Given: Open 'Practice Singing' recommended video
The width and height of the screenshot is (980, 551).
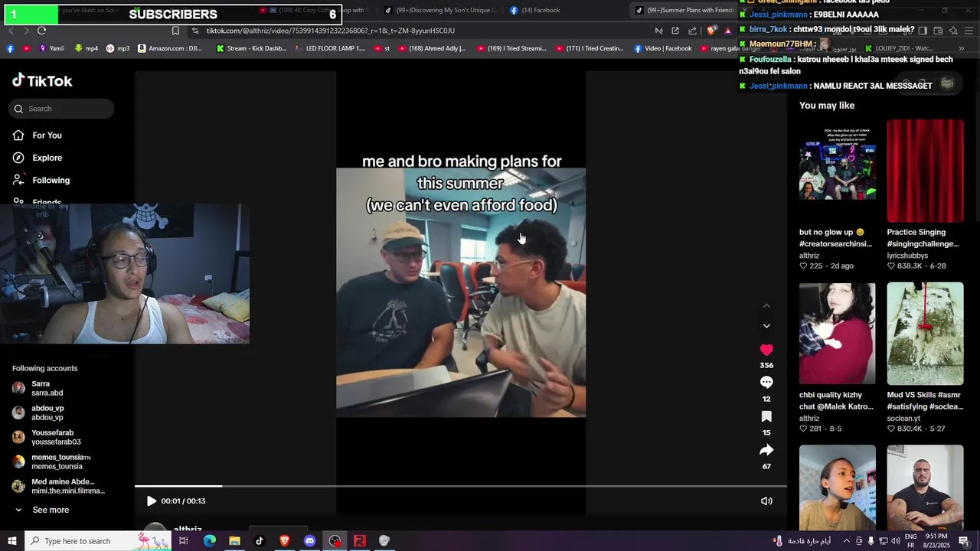Looking at the screenshot, I should (x=925, y=170).
